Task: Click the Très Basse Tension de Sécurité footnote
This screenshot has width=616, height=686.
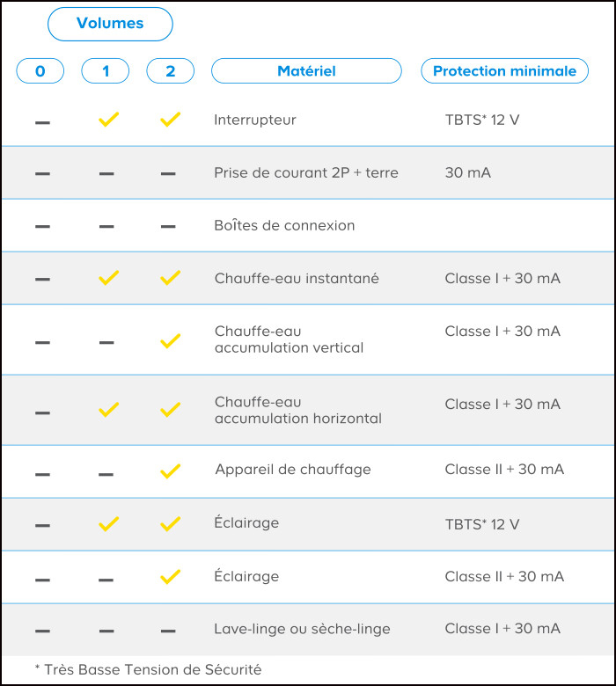Action: [x=148, y=669]
